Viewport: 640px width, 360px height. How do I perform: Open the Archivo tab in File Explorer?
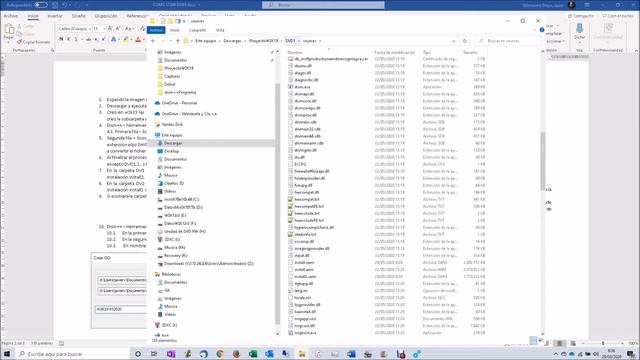pos(156,30)
